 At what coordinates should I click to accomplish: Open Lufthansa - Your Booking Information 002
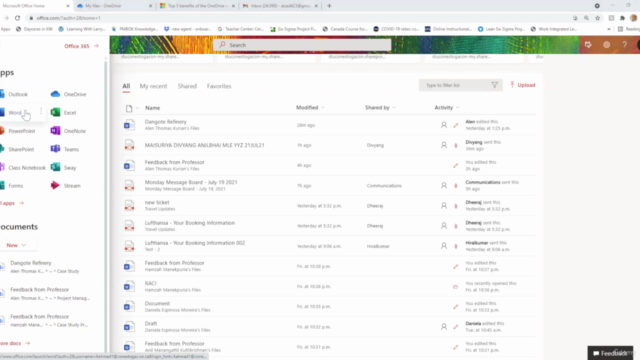tap(195, 243)
